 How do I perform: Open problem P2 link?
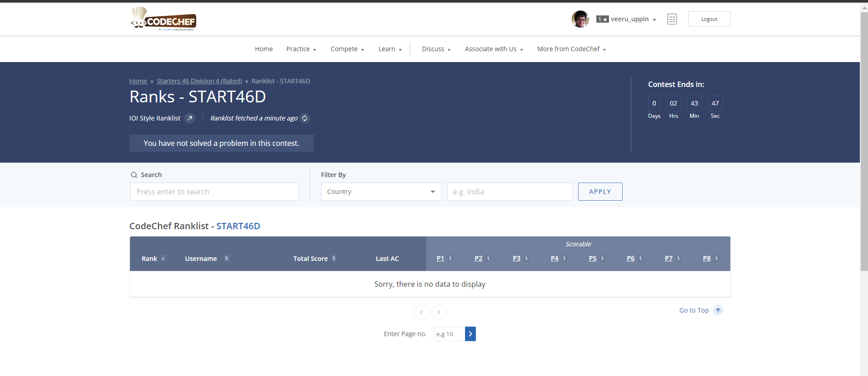[478, 258]
